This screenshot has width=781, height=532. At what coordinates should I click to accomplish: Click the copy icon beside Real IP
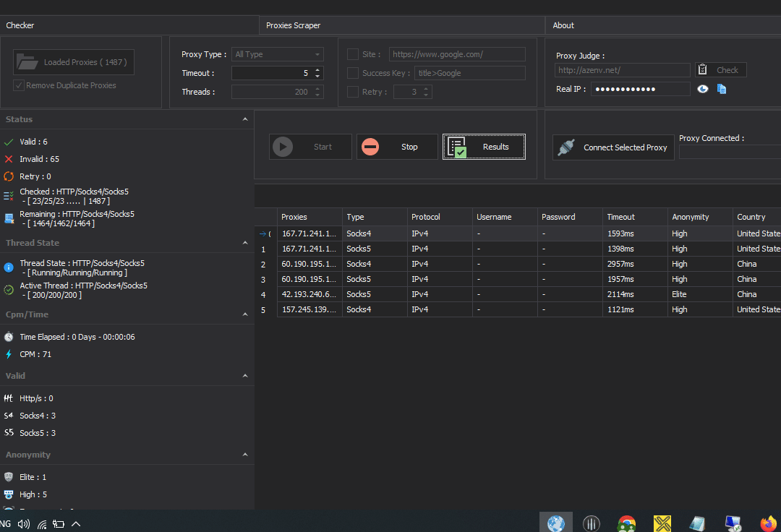click(x=721, y=89)
